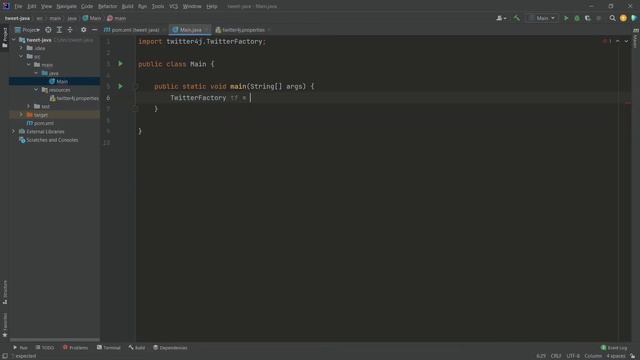
Task: Click the Expand All icon in Project panel
Action: [59, 30]
